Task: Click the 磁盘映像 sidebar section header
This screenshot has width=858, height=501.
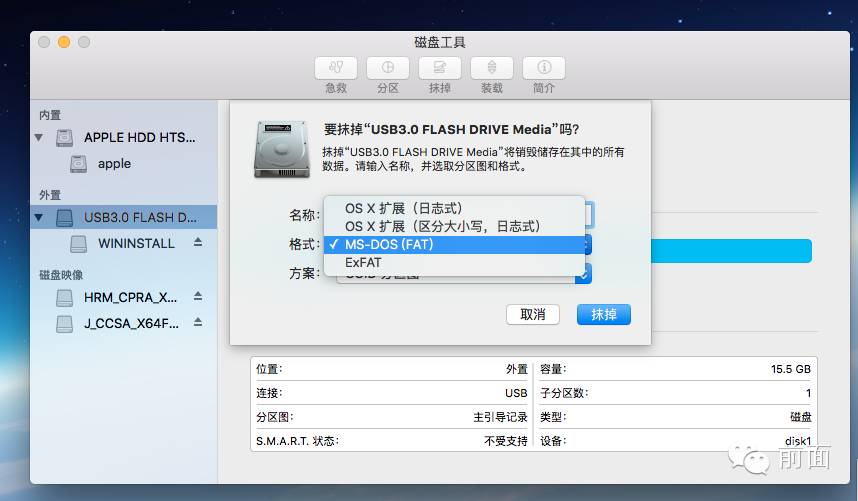Action: click(61, 275)
